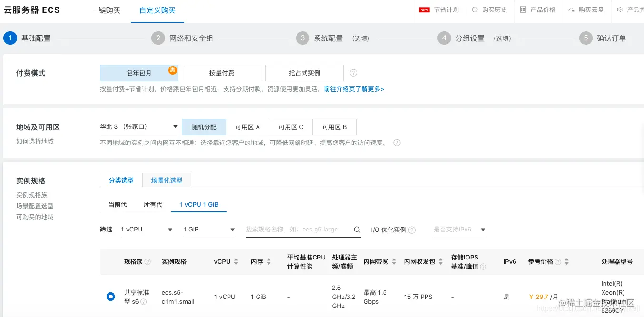Click the search magnifier in spec search box

(357, 229)
